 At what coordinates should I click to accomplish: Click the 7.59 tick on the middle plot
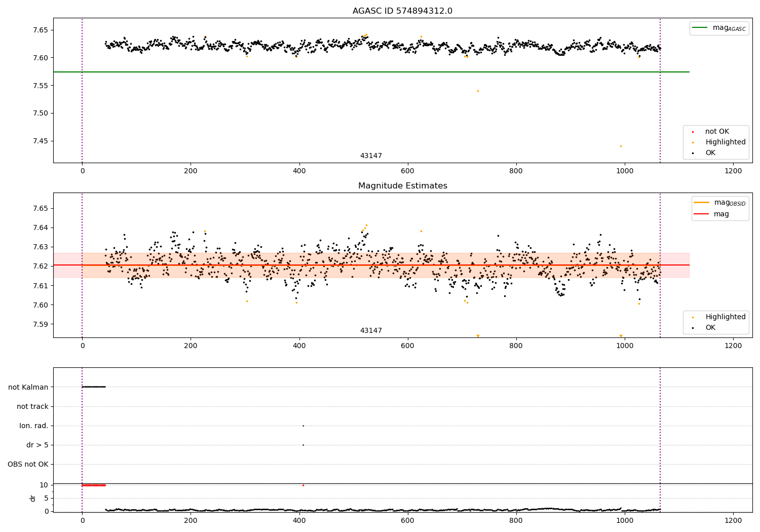(x=40, y=325)
